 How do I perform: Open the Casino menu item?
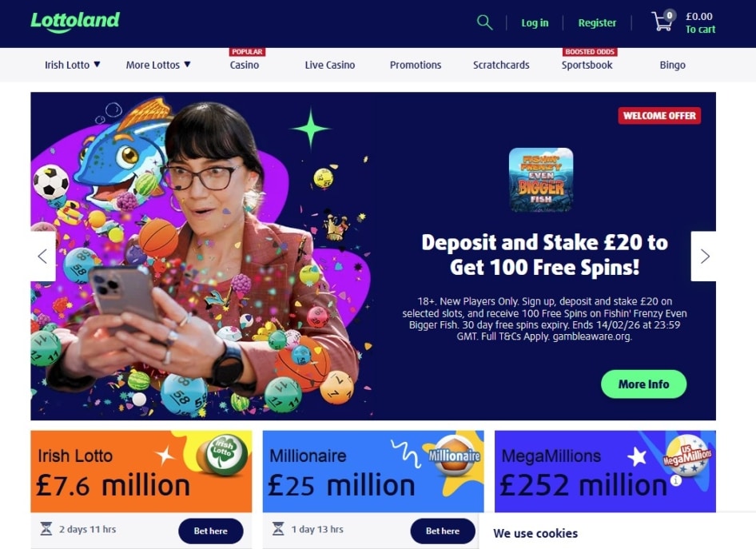[x=245, y=65]
